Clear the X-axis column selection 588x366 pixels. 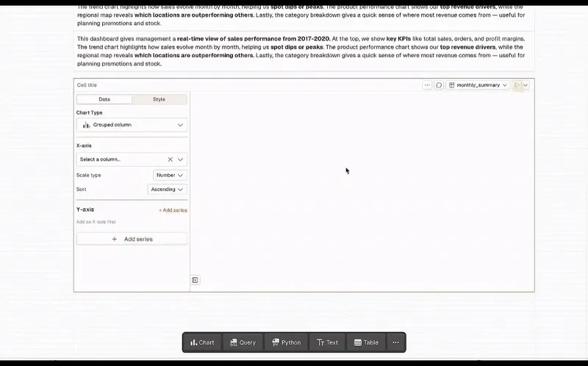[170, 159]
